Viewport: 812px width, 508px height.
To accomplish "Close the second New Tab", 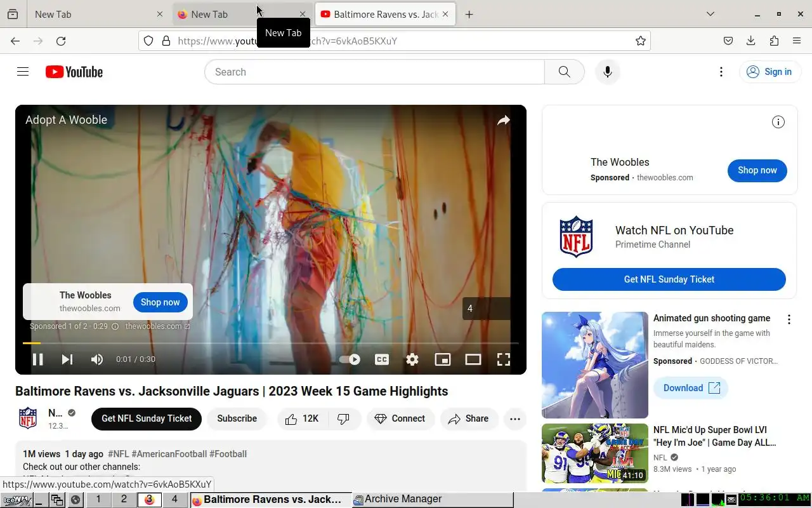I will click(x=303, y=14).
